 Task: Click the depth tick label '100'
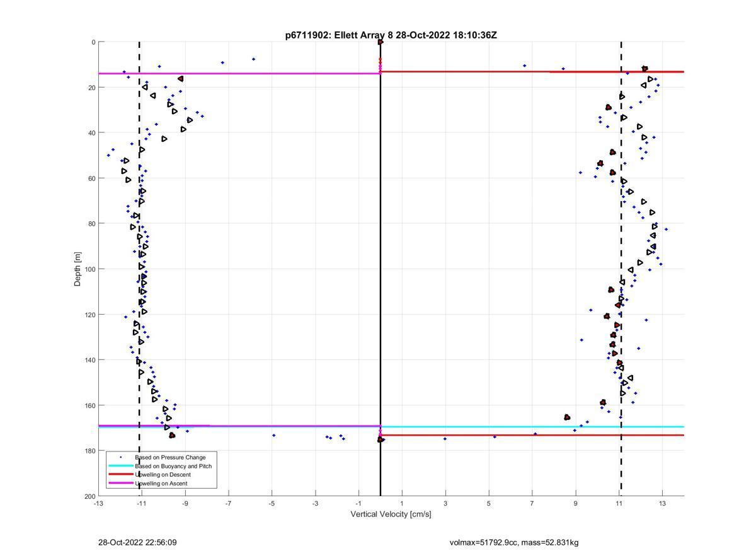coord(90,269)
